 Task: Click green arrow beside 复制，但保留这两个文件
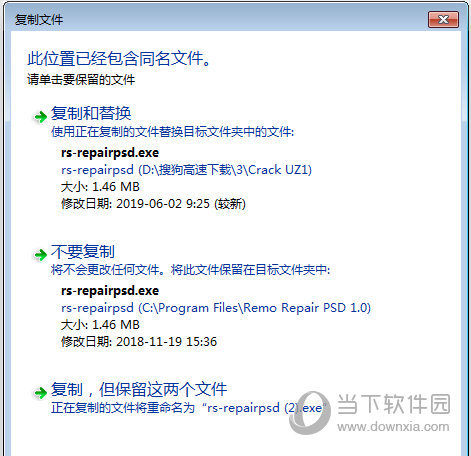coord(40,393)
